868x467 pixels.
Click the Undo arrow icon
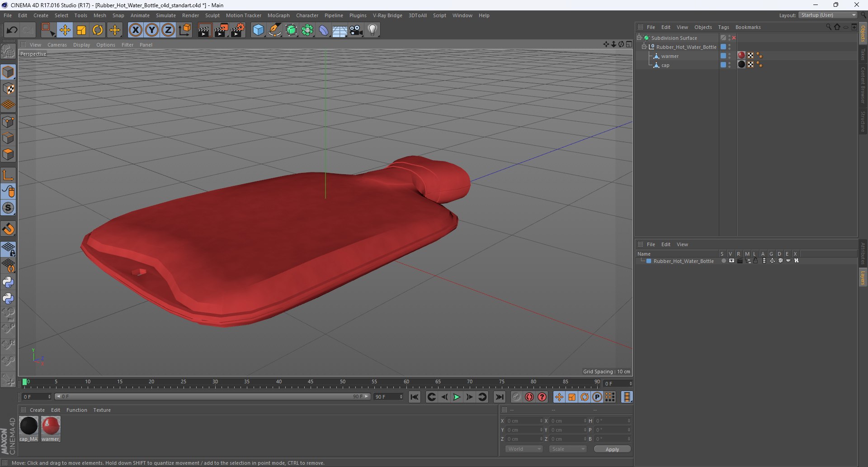click(12, 30)
